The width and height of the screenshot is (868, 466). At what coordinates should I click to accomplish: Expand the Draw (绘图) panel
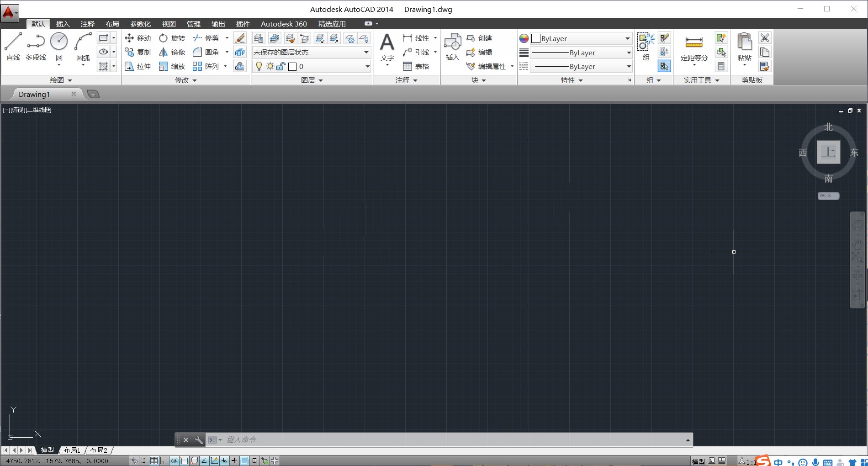point(61,80)
